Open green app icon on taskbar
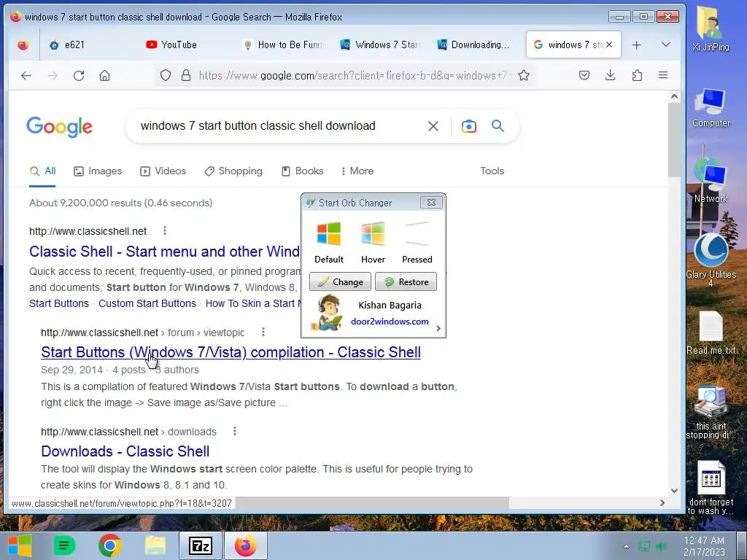 65,545
